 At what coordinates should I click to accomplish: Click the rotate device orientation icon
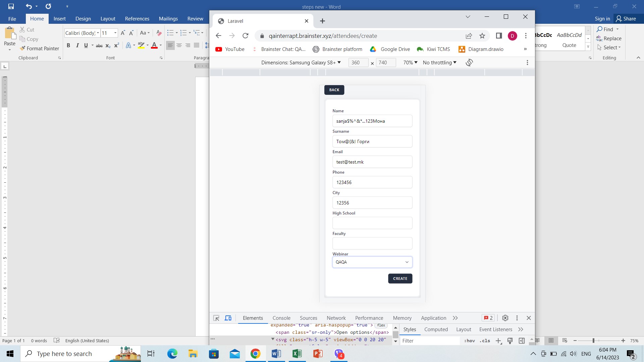(469, 63)
